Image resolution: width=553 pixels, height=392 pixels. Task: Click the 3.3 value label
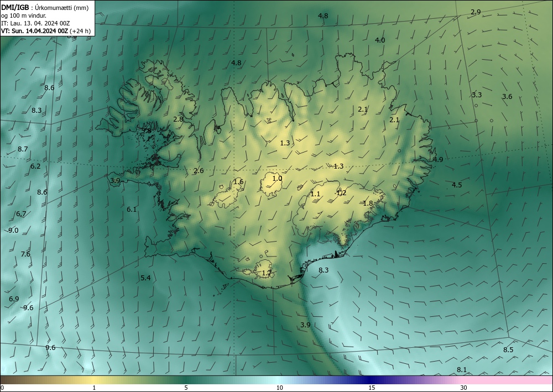click(477, 95)
